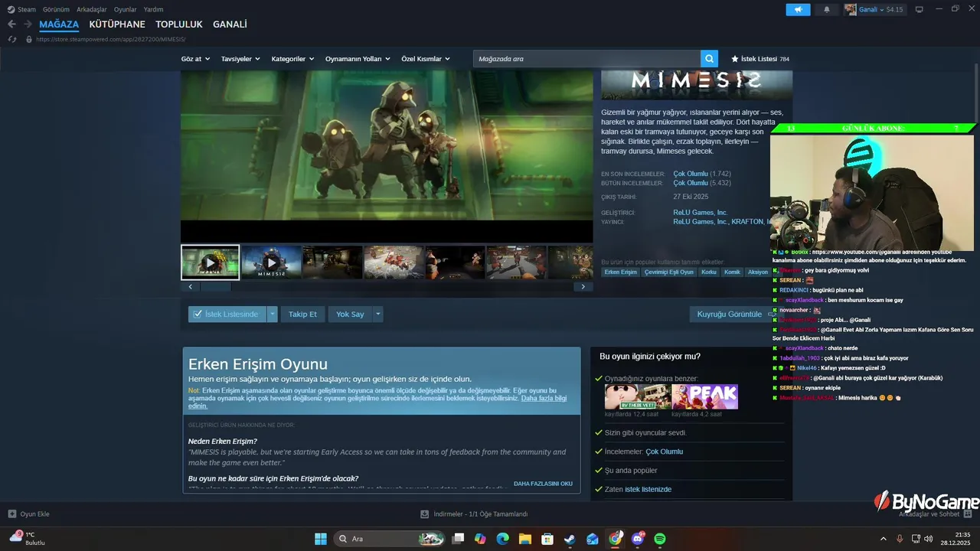Click DAHA FAZLASINI OKU link
The height and width of the screenshot is (551, 980).
point(543,484)
